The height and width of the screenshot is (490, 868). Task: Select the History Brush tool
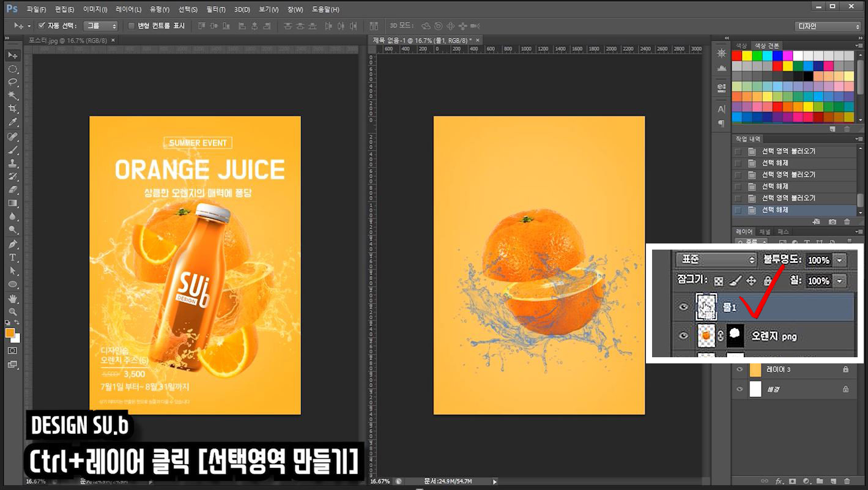coord(12,177)
